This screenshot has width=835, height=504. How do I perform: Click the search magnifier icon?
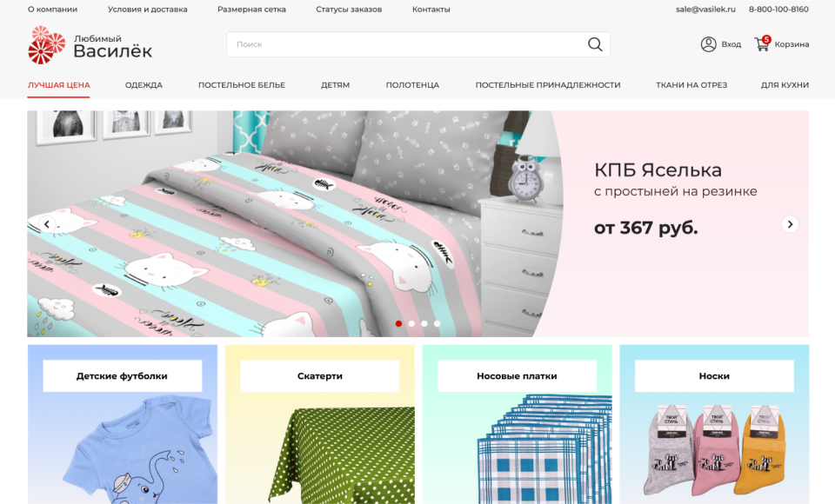595,44
